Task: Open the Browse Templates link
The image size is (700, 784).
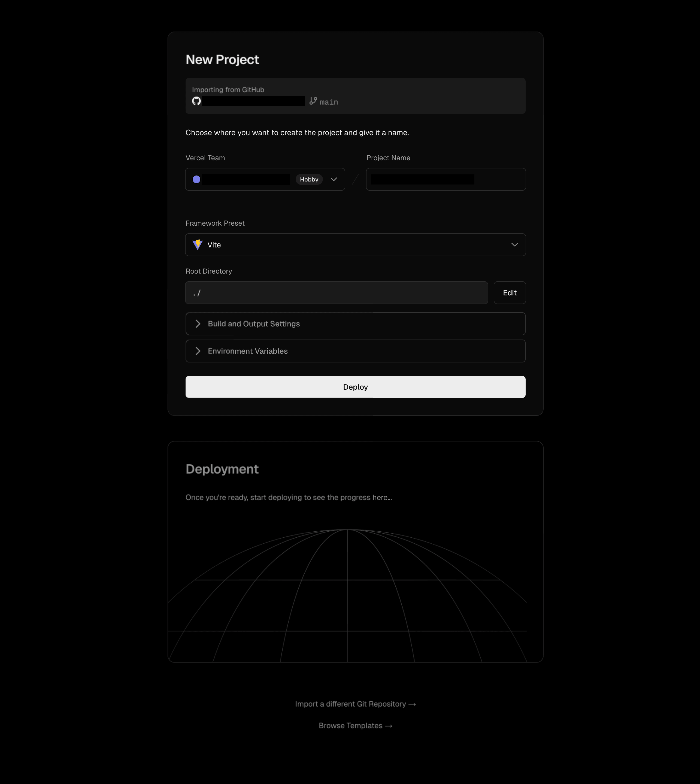Action: pyautogui.click(x=355, y=725)
